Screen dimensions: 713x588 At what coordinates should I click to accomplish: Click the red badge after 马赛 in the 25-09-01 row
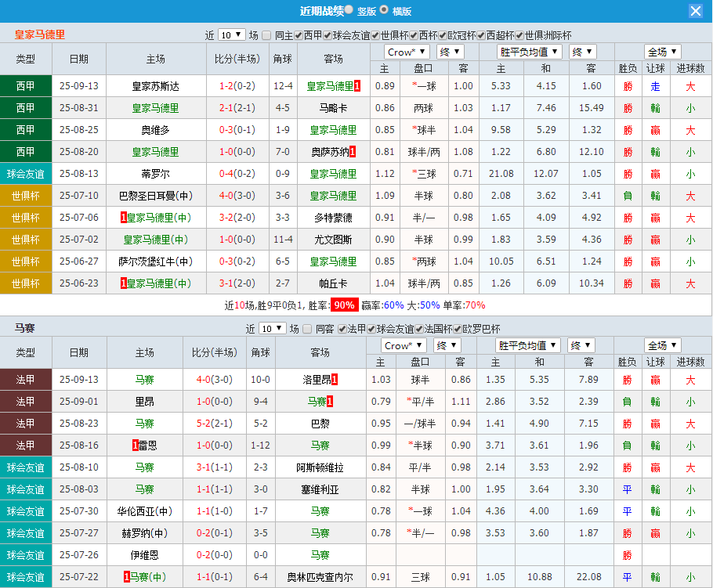tap(331, 402)
